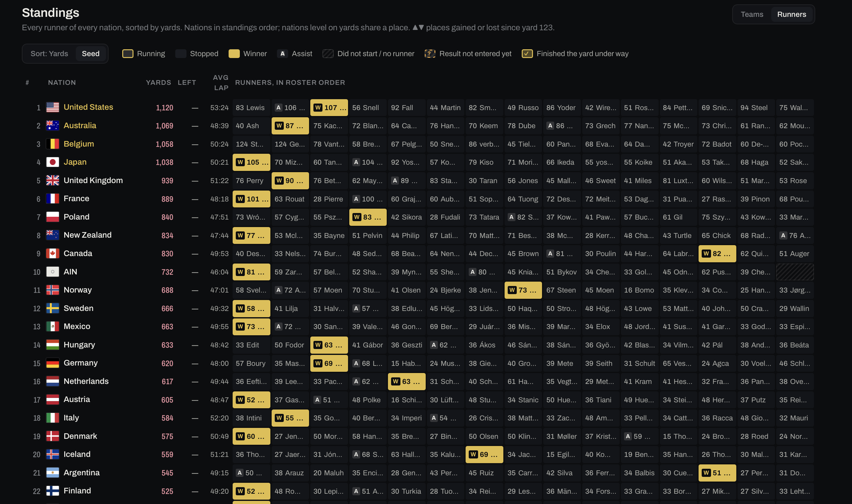Click the Mexico flag icon
Screen dimensions: 852x504
coord(53,326)
